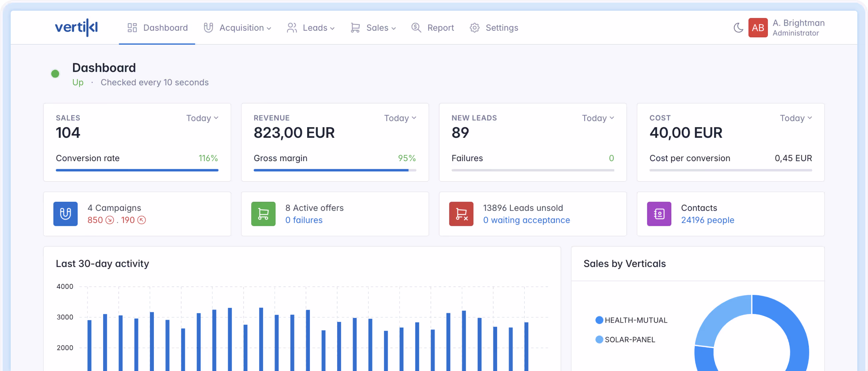Click the 190 campaigns value
Viewport: 868px width, 371px height.
click(x=128, y=220)
